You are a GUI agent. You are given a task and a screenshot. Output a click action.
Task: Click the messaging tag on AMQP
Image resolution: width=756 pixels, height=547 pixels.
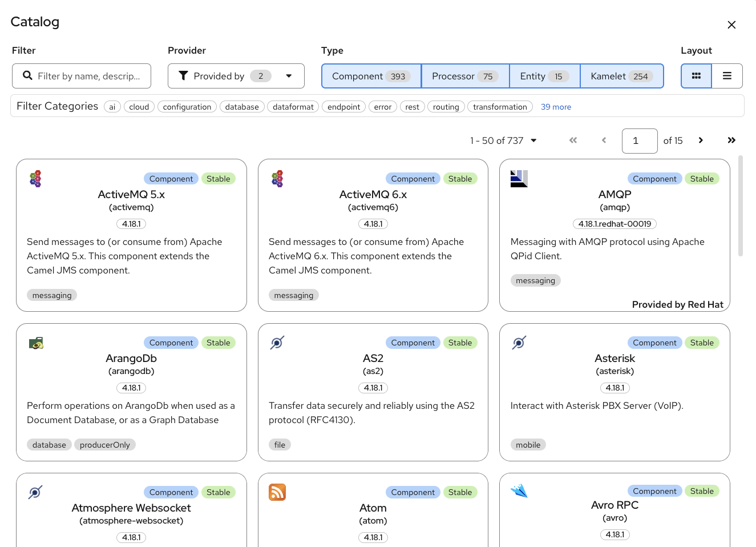(536, 280)
